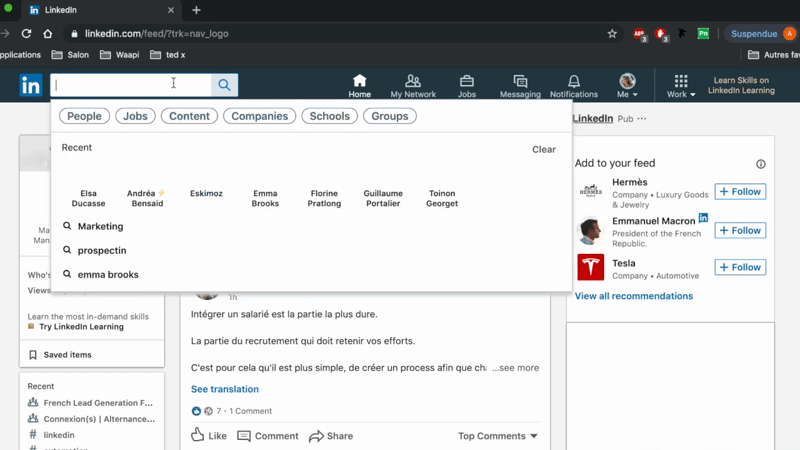Screen dimensions: 800x450
Task: Click Emmanuel Macron profile photo
Action: (590, 231)
